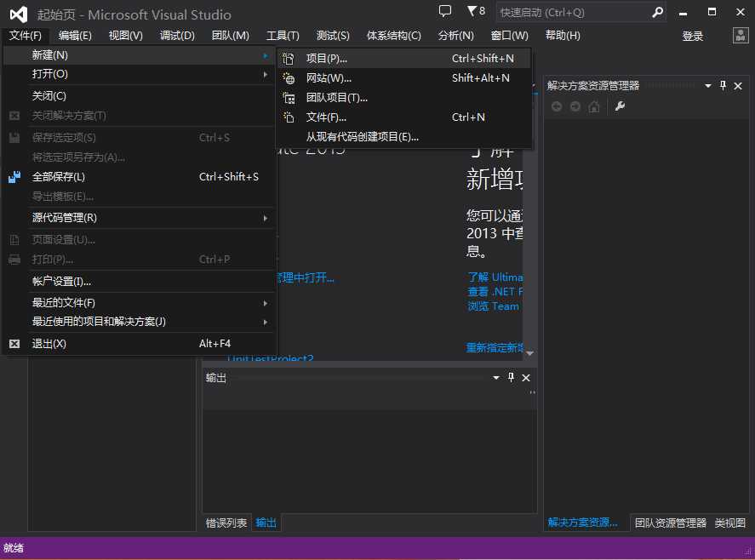Close the 解决方案资源管理器 panel
755x560 pixels.
pos(738,86)
